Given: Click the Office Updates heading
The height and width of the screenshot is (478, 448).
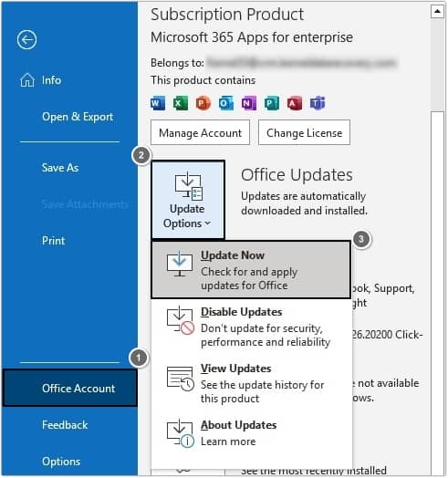Looking at the screenshot, I should 297,175.
